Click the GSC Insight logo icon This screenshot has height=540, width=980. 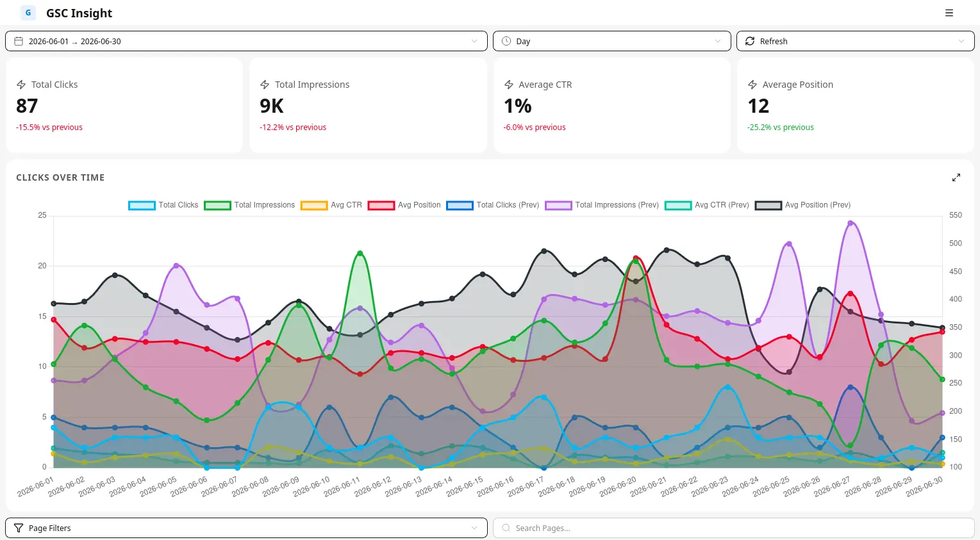point(28,13)
